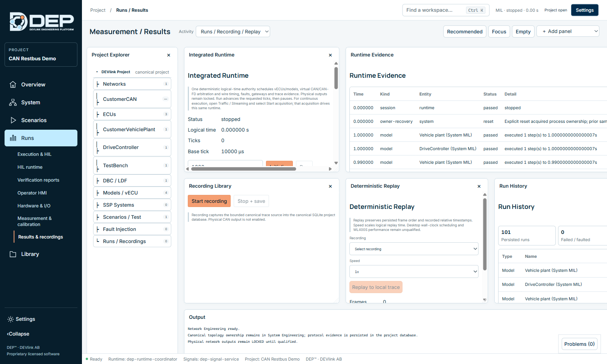607x364 pixels.
Task: Select Results & recordings sidebar item
Action: point(41,237)
